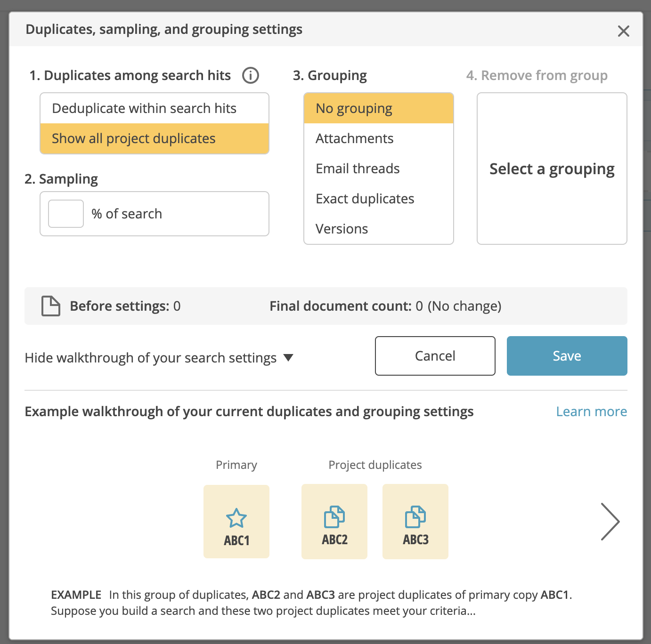Click the Cancel button
The width and height of the screenshot is (651, 644).
pyautogui.click(x=435, y=356)
